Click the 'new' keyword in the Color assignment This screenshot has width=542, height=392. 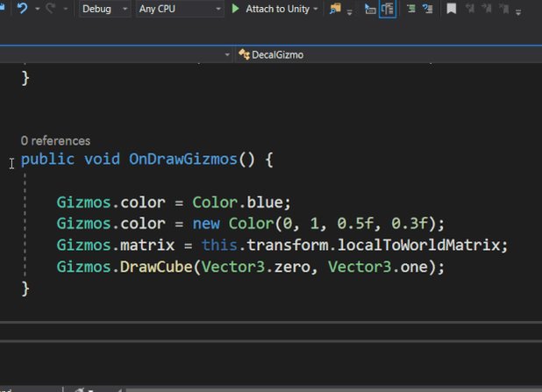206,224
